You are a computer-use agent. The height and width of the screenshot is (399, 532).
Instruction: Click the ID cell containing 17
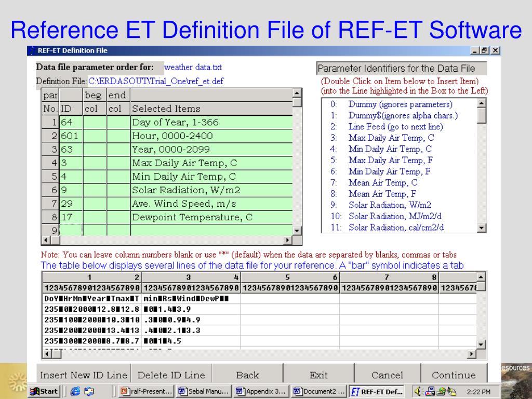(71, 217)
